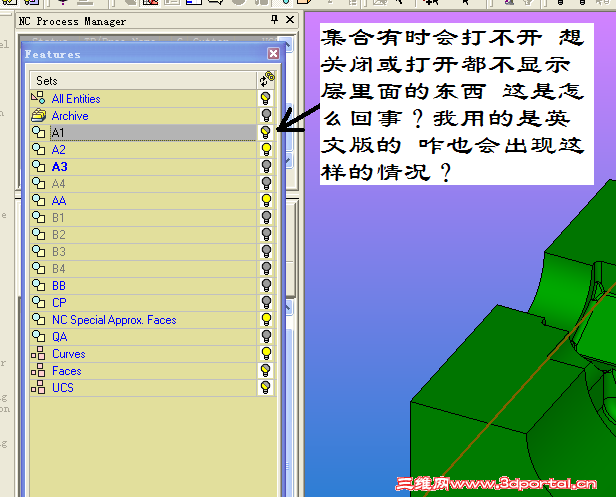Viewport: 616px width, 497px height.
Task: Select the "UCS" label
Action: coord(63,388)
